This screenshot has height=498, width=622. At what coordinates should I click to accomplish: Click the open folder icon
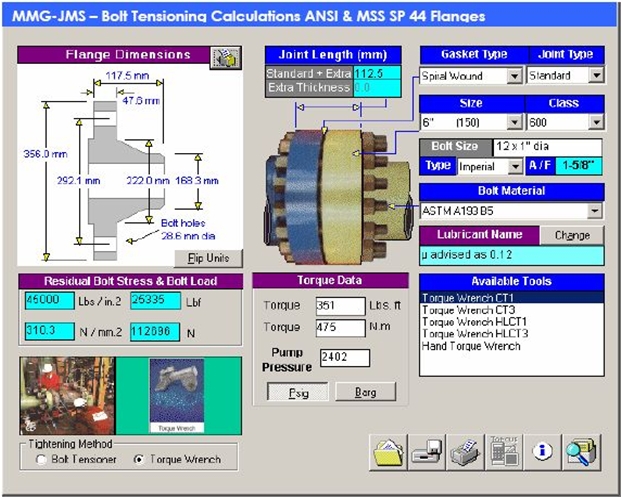tap(386, 453)
